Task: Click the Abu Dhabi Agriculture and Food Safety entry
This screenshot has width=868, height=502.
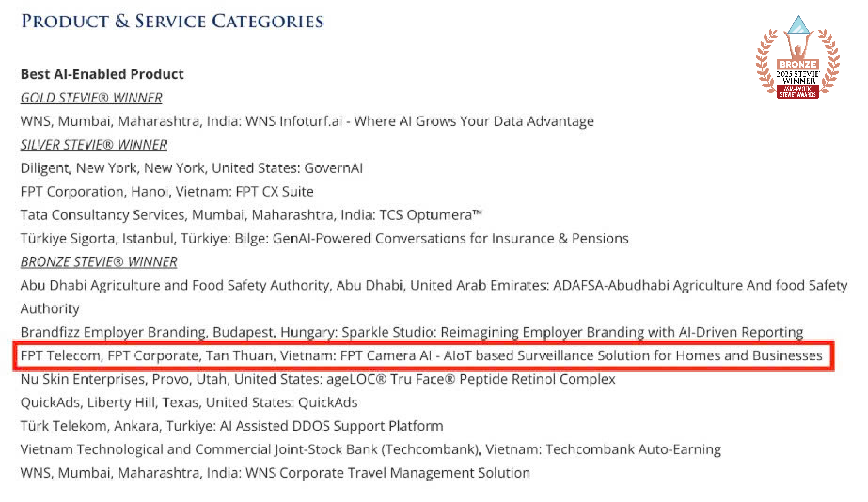Action: tap(434, 285)
